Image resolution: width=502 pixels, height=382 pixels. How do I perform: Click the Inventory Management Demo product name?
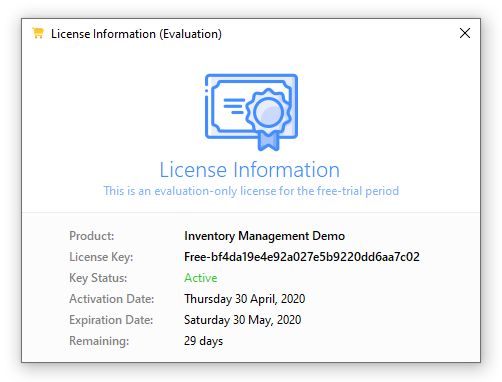tap(264, 236)
